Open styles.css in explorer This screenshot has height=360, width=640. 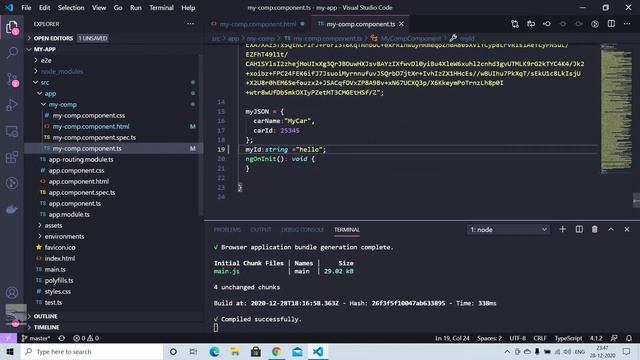58,291
